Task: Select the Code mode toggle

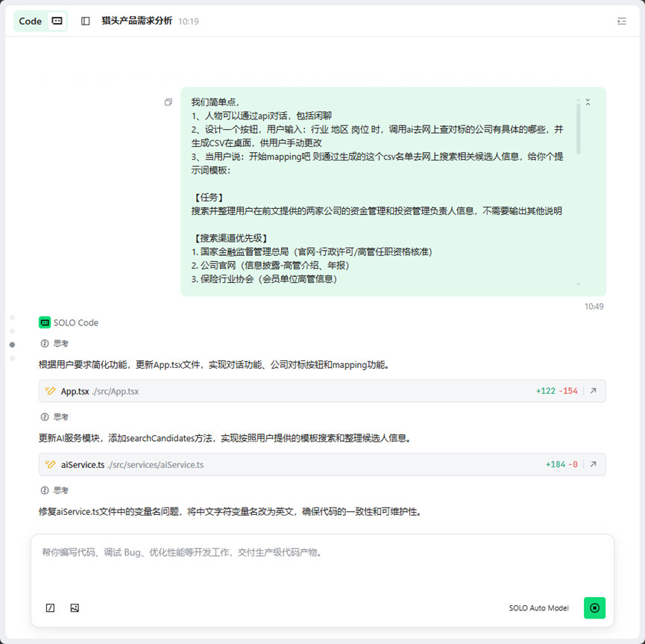Action: pos(31,21)
